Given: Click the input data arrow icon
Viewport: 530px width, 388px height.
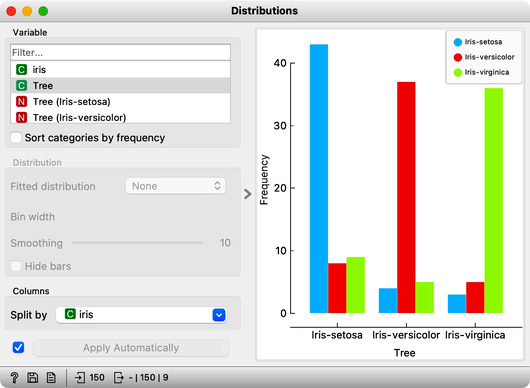Looking at the screenshot, I should (x=80, y=377).
